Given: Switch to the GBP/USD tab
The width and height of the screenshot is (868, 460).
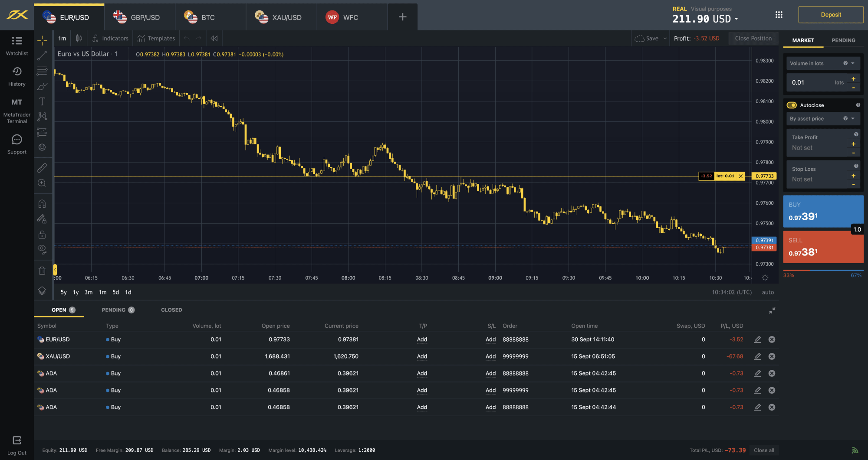Looking at the screenshot, I should (140, 17).
